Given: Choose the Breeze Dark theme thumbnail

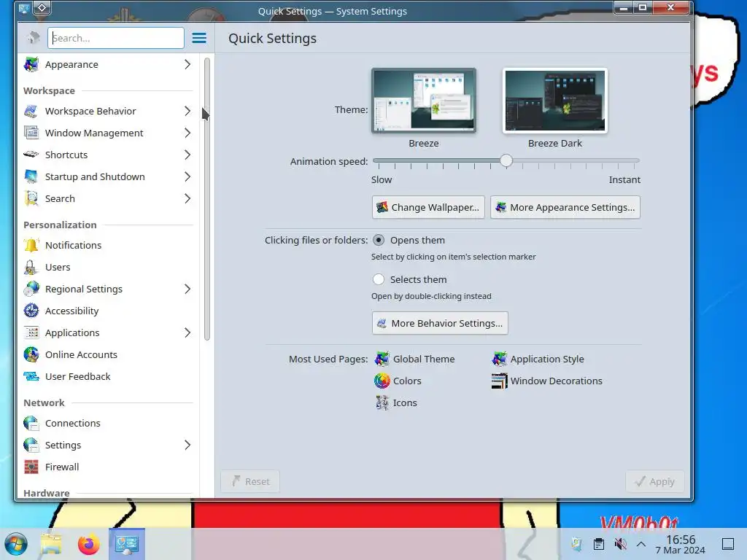Looking at the screenshot, I should [555, 100].
